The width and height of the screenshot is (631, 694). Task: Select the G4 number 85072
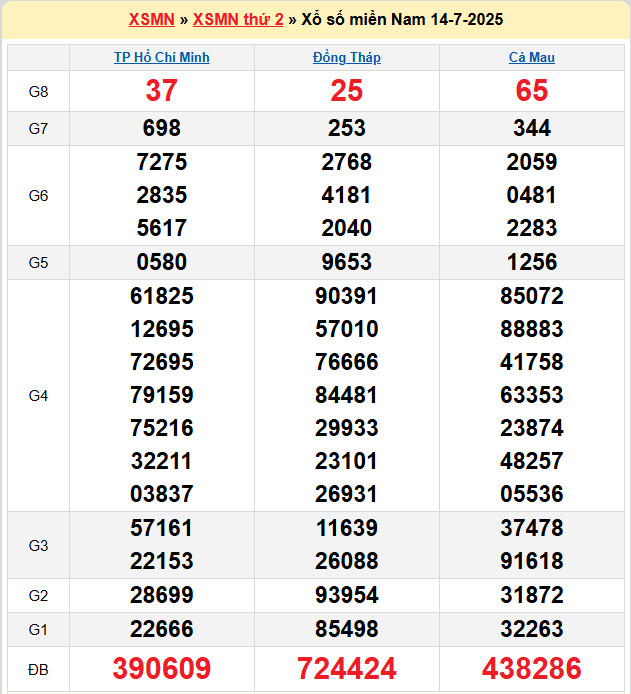531,296
